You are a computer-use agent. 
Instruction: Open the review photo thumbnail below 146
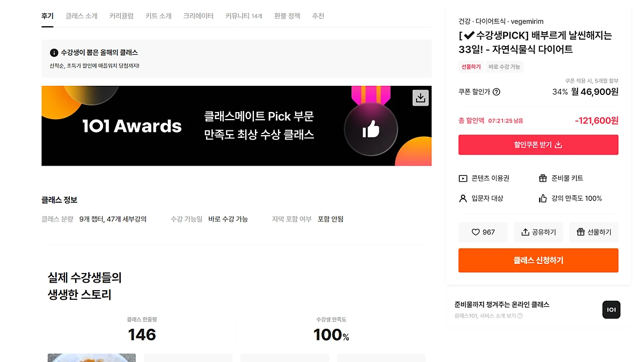tap(92, 358)
